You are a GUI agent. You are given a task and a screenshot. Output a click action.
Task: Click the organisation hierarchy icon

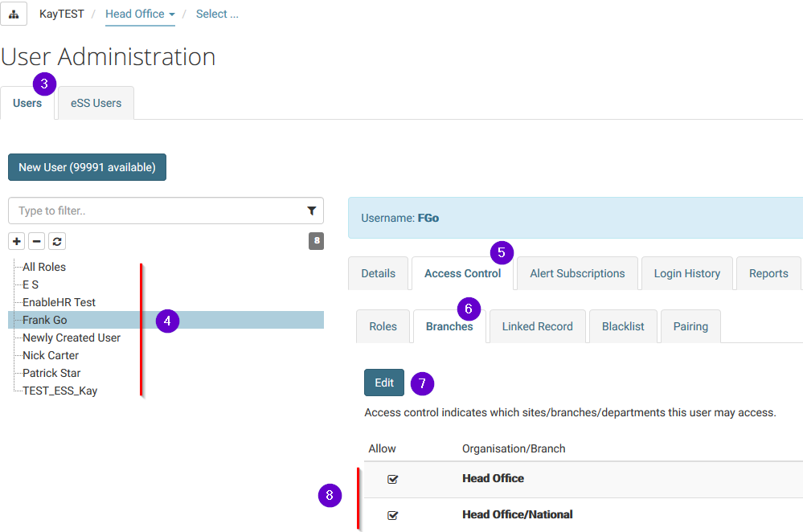coord(14,14)
